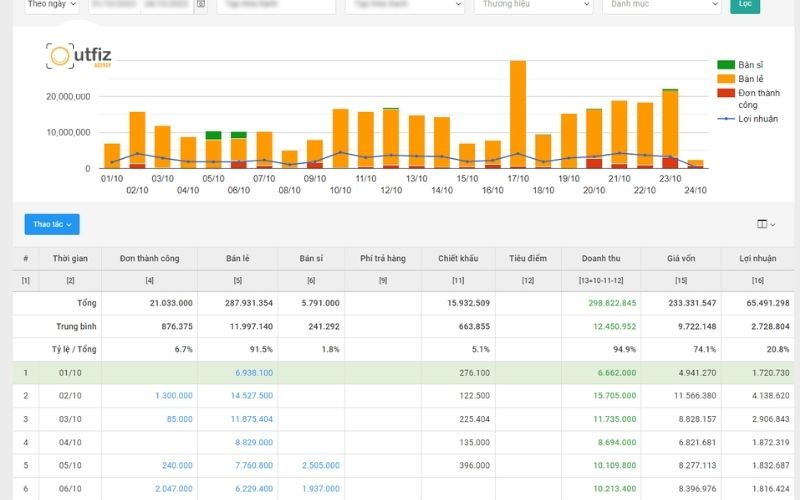Select revenue 6.662.000 in 01/10 row
The width and height of the screenshot is (800, 500).
click(617, 373)
